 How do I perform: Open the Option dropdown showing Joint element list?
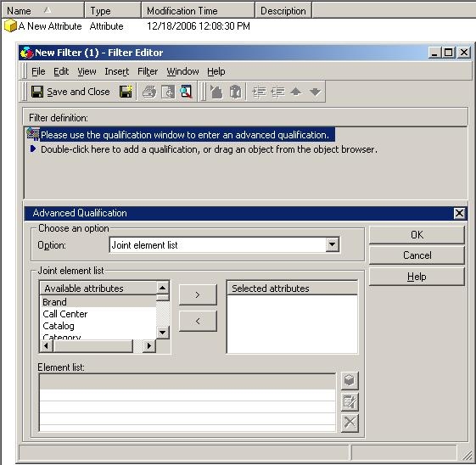point(332,244)
